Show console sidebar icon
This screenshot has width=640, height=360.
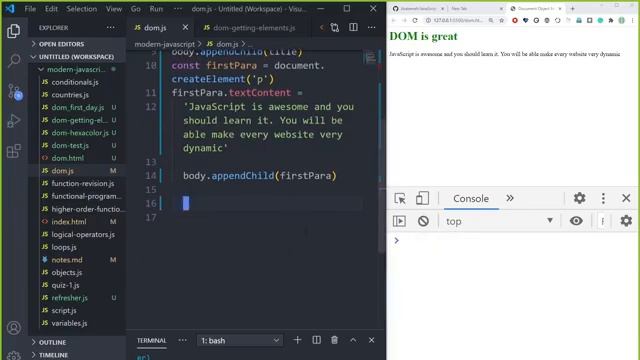click(x=399, y=221)
